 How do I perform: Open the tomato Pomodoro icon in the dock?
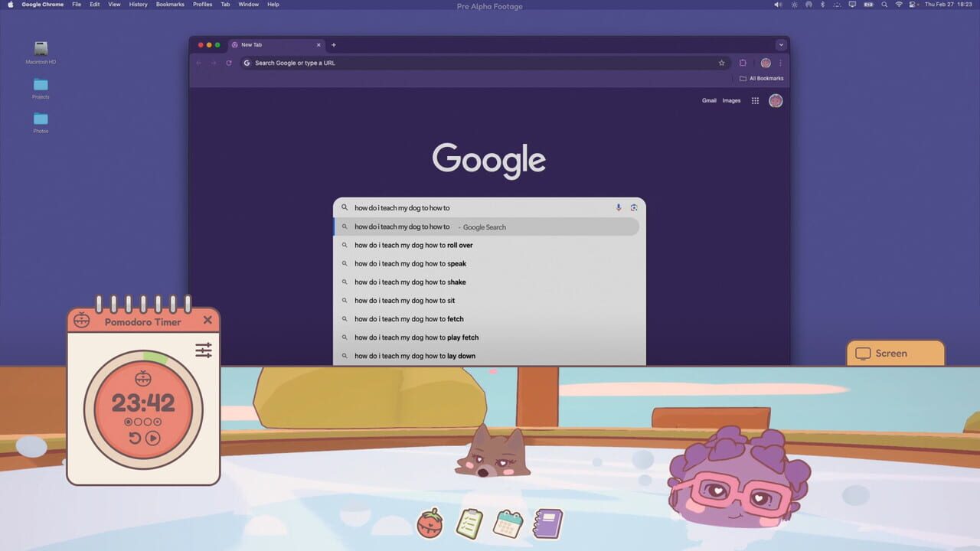tap(430, 523)
